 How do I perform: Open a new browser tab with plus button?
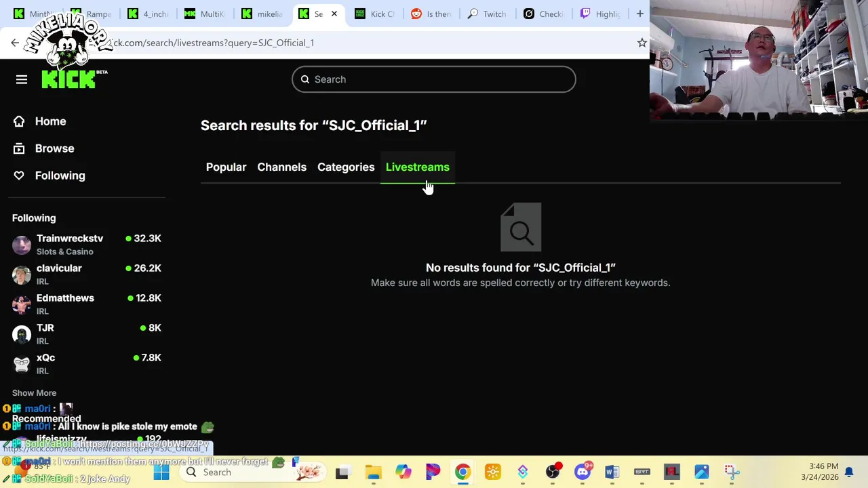coord(639,14)
